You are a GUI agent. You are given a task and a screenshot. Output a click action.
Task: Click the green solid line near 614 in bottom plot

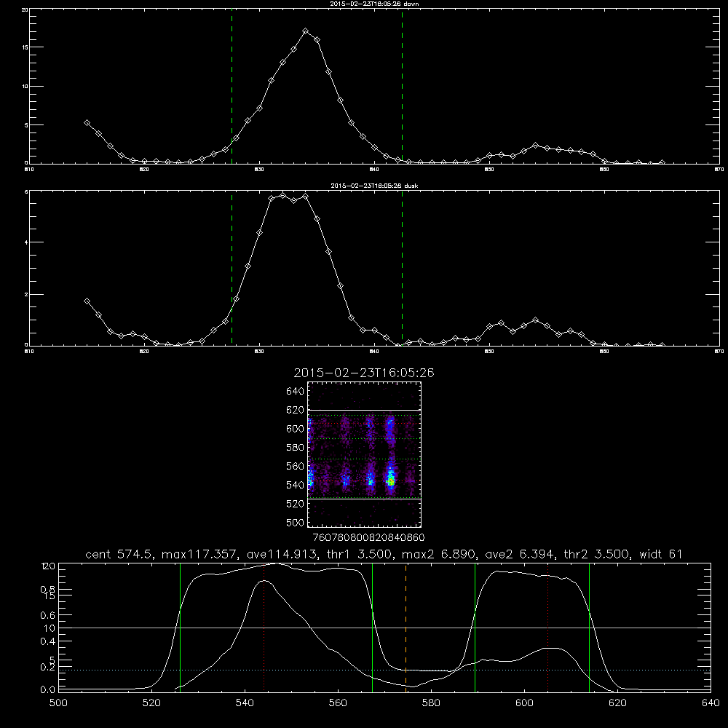pyautogui.click(x=589, y=628)
